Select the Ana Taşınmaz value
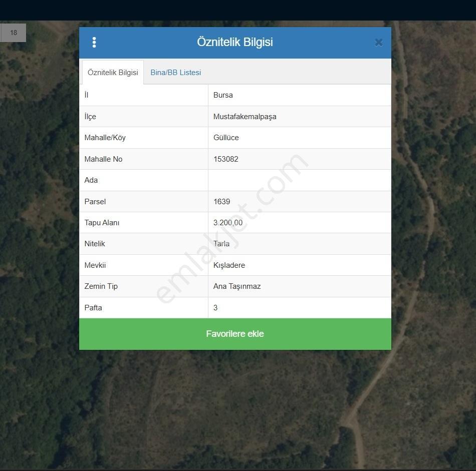Viewport: 476px width, 471px height. 237,287
